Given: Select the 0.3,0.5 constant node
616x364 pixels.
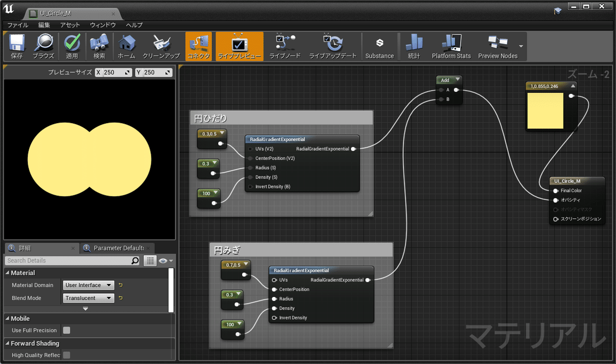Looking at the screenshot, I should pos(212,140).
